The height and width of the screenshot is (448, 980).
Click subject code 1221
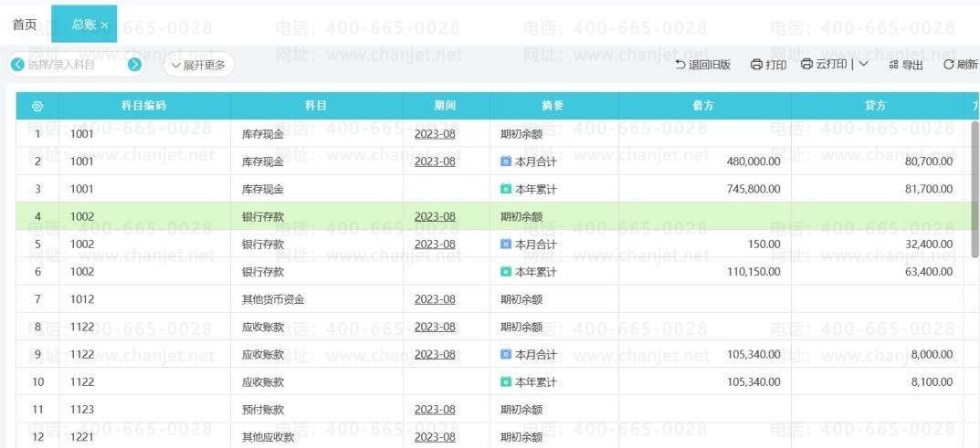pyautogui.click(x=82, y=437)
